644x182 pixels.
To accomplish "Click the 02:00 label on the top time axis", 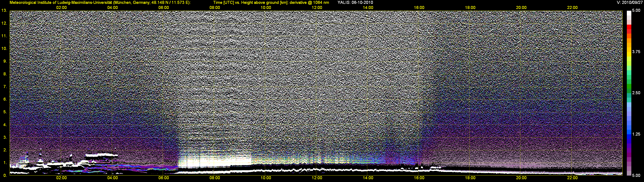I will pos(61,8).
